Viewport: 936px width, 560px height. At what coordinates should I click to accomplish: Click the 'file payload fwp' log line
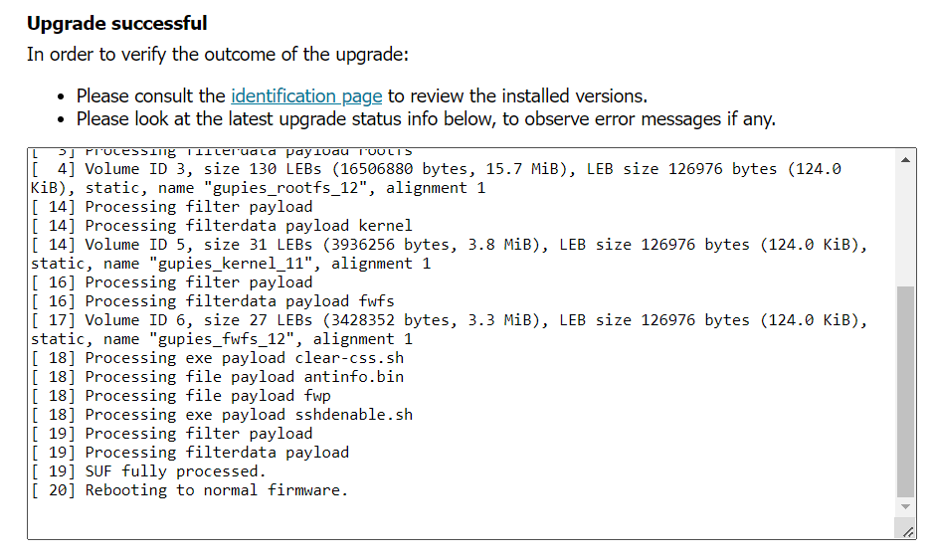click(181, 395)
